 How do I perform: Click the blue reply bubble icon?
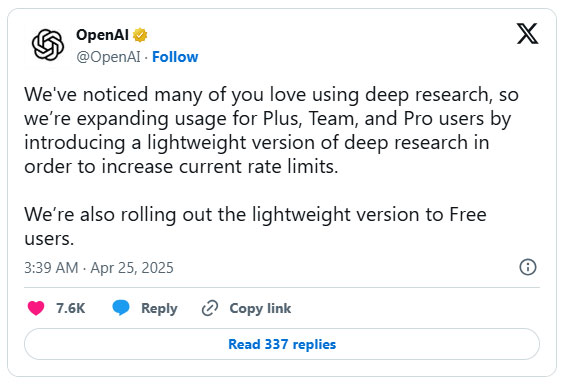pos(121,308)
